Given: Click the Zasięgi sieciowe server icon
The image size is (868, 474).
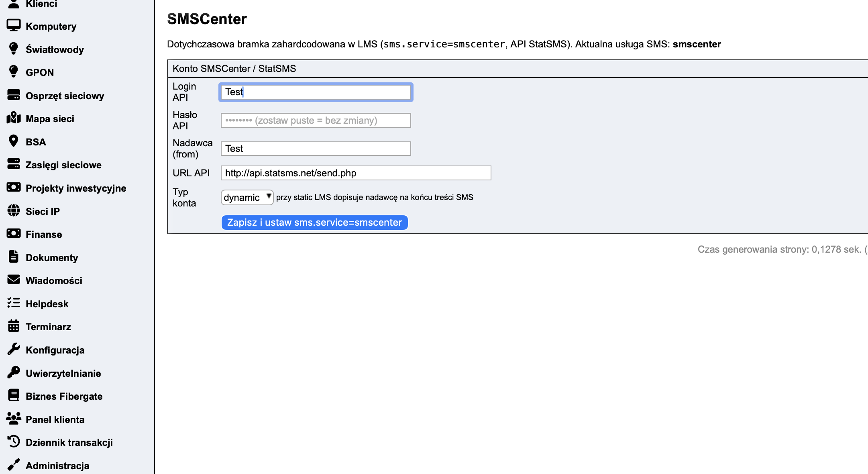Looking at the screenshot, I should pyautogui.click(x=14, y=164).
